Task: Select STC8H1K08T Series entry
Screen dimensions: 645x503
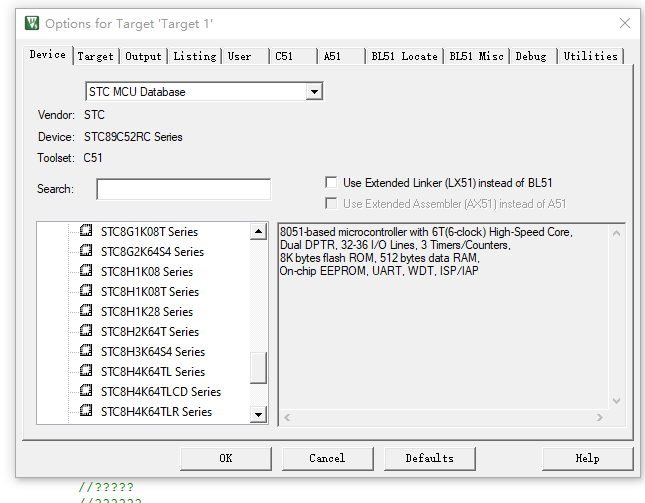Action: 150,292
